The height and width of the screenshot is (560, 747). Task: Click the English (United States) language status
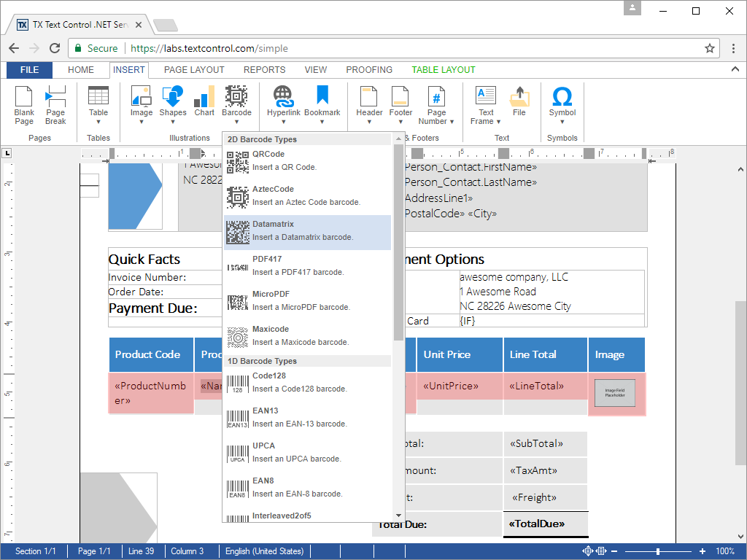(x=264, y=551)
